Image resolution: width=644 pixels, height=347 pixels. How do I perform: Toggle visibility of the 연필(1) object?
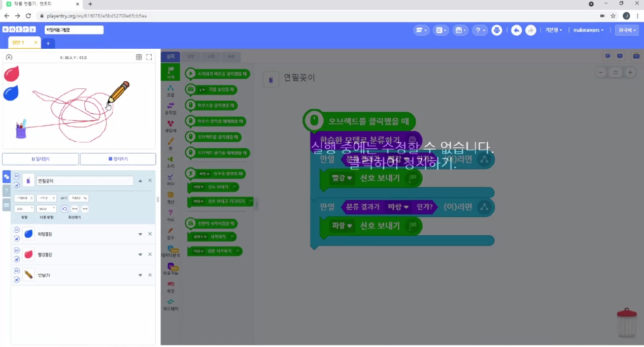[x=17, y=270]
